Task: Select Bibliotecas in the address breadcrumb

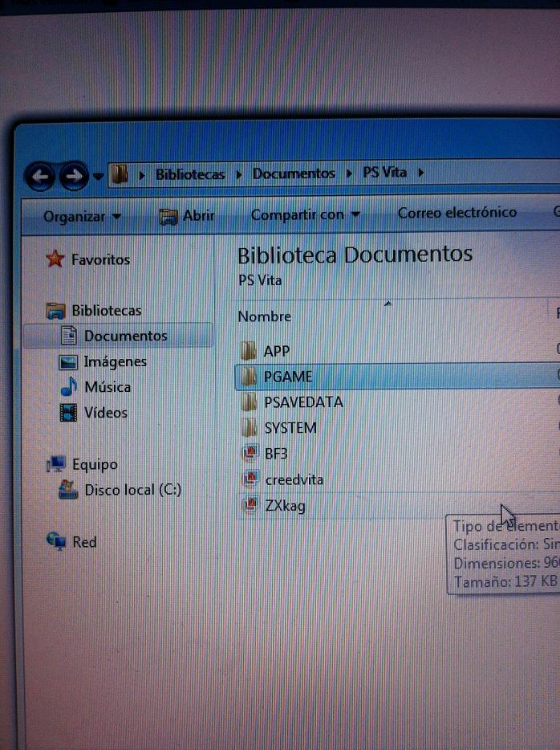Action: [x=190, y=174]
